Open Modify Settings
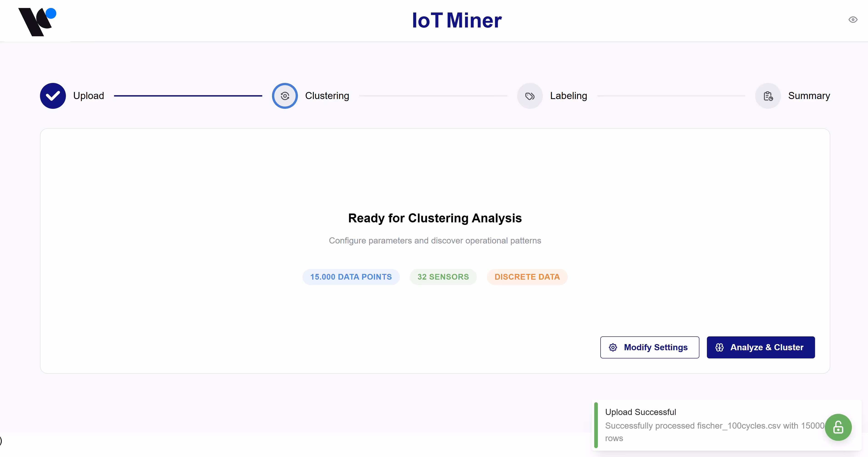The image size is (868, 457). [649, 347]
